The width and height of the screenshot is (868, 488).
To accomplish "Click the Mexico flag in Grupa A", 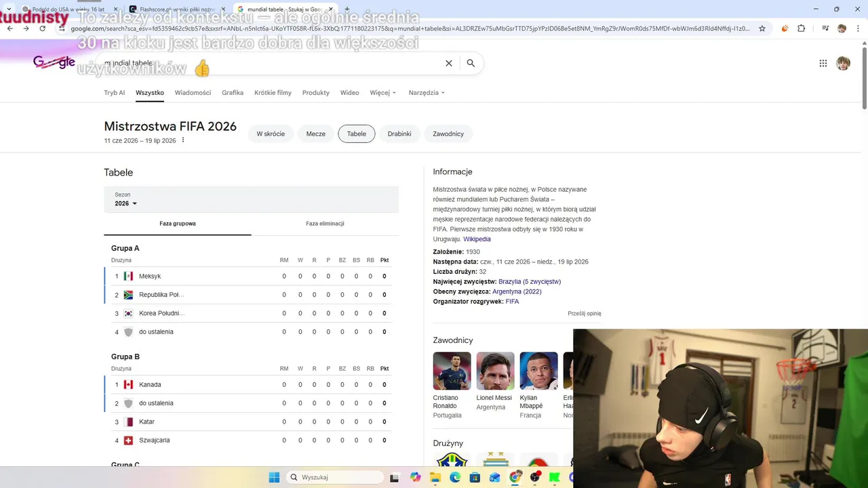I will click(x=128, y=276).
